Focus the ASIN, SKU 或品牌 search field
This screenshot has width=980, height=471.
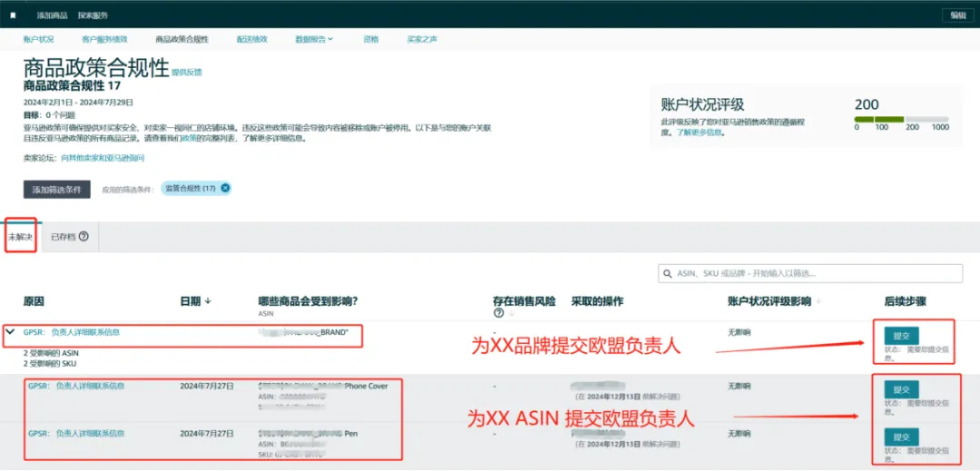tap(810, 273)
